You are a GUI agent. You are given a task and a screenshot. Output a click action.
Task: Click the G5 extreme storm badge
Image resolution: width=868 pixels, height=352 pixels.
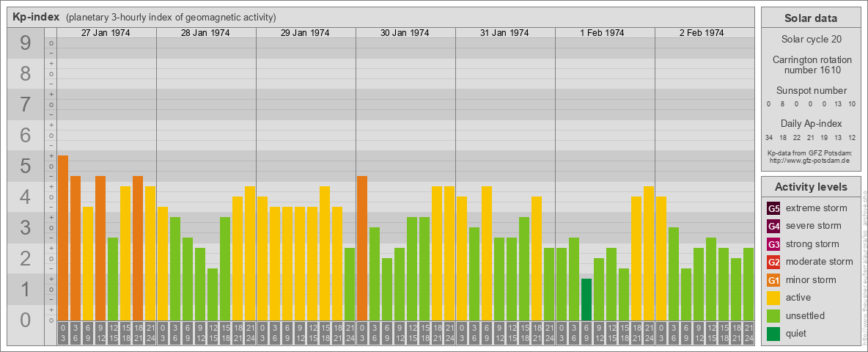point(773,208)
